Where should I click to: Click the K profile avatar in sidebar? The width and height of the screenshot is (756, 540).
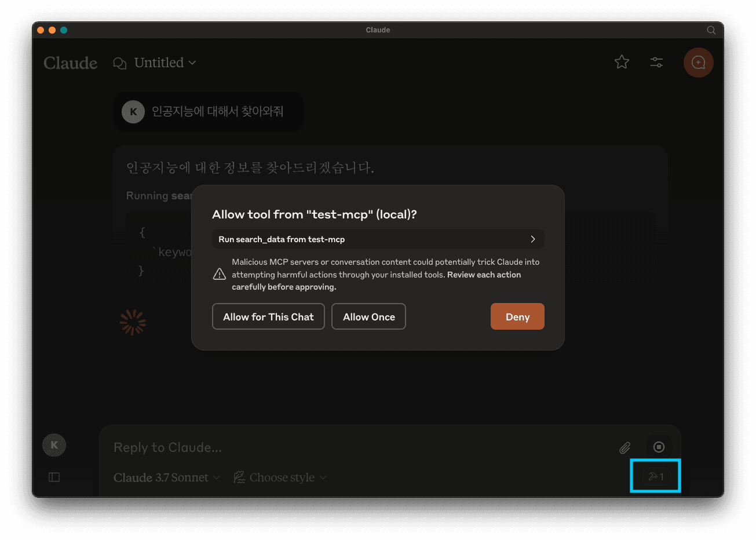(x=54, y=445)
